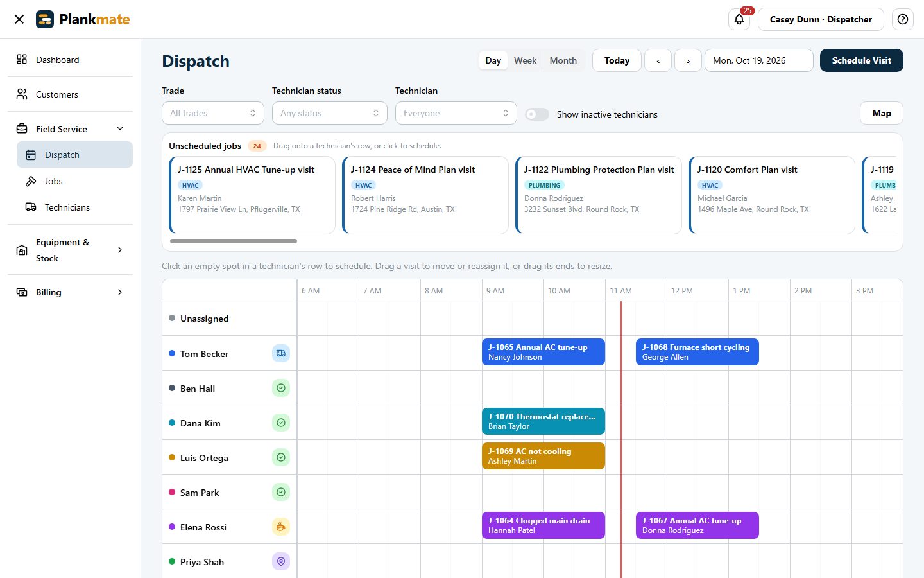The width and height of the screenshot is (924, 578).
Task: Open the Map view button
Action: tap(882, 113)
